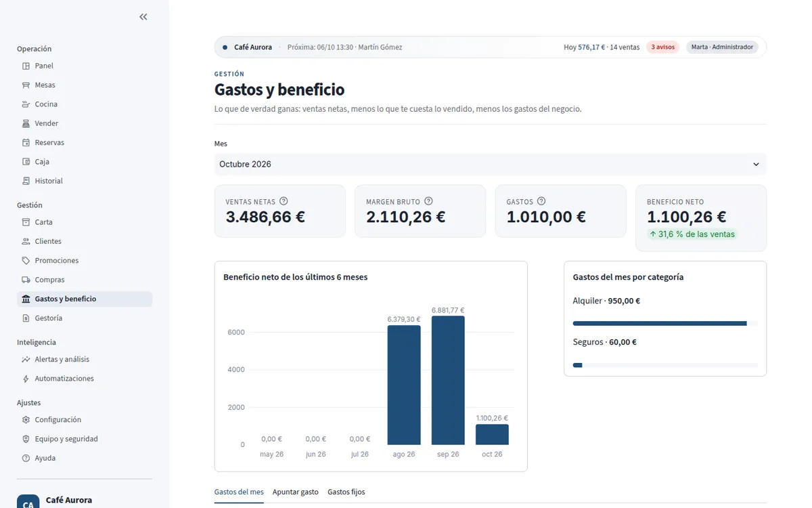Click the chevron arrow of the month selector
Viewport: 812px width, 508px height.
pos(756,164)
